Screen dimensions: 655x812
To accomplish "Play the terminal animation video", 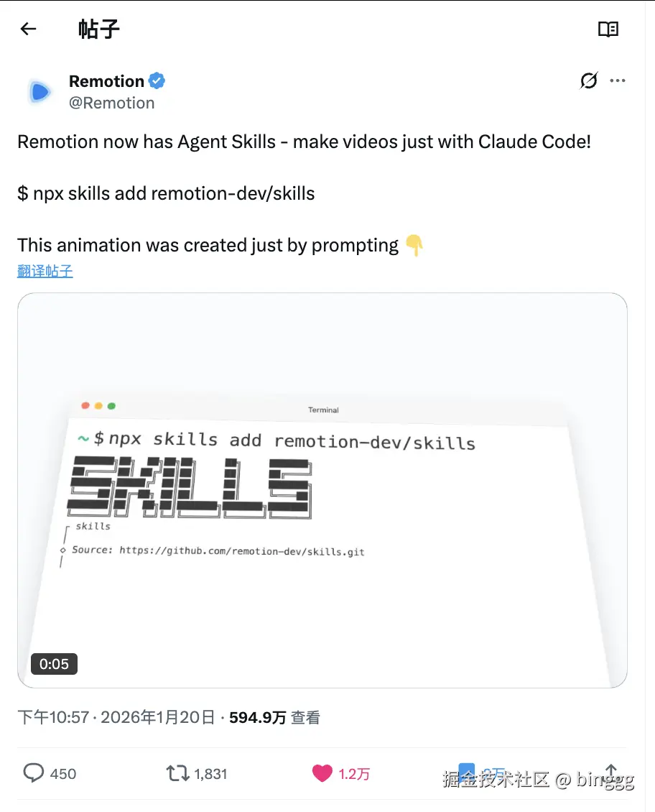I will point(322,490).
